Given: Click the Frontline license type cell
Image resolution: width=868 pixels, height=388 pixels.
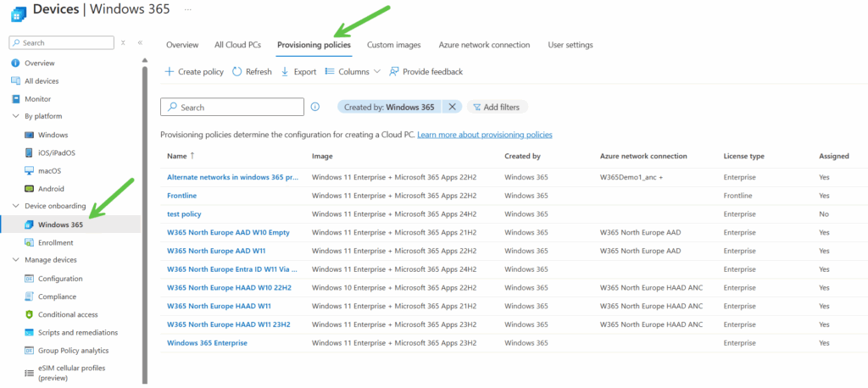Looking at the screenshot, I should click(737, 196).
